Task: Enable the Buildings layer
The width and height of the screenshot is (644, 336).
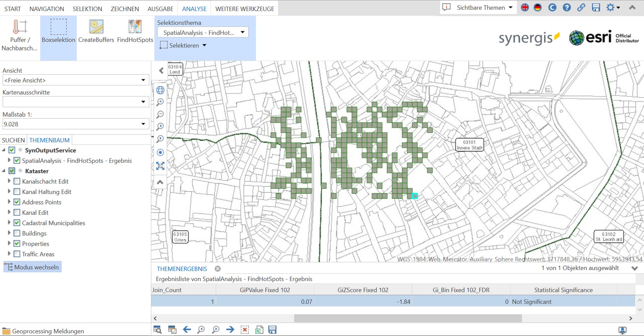Action: [x=17, y=233]
